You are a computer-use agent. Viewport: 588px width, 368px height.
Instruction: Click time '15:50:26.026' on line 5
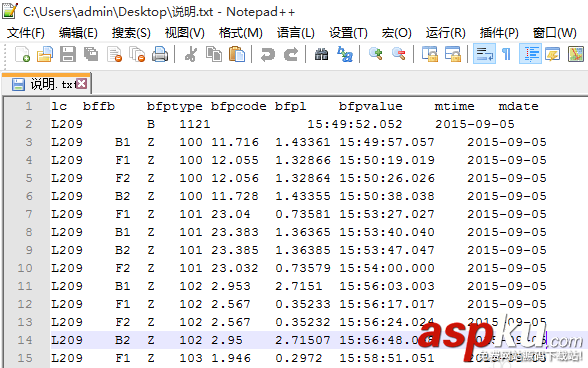pyautogui.click(x=387, y=178)
